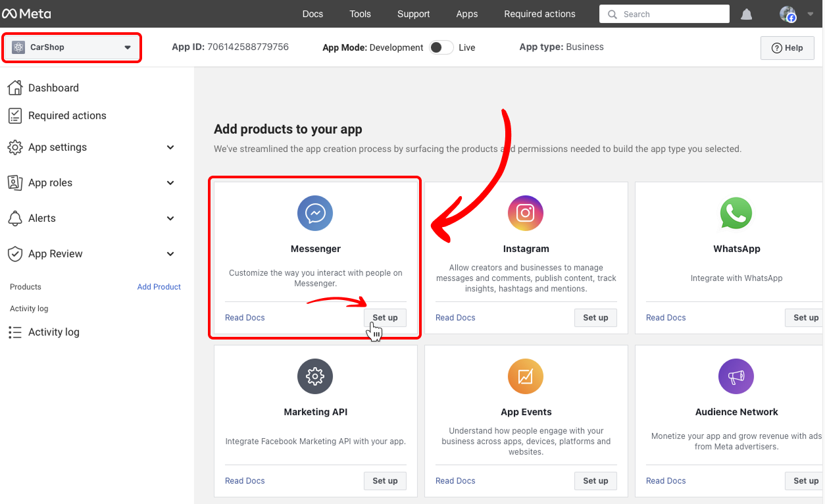Set up the WhatsApp product
This screenshot has height=504, width=825.
[805, 317]
